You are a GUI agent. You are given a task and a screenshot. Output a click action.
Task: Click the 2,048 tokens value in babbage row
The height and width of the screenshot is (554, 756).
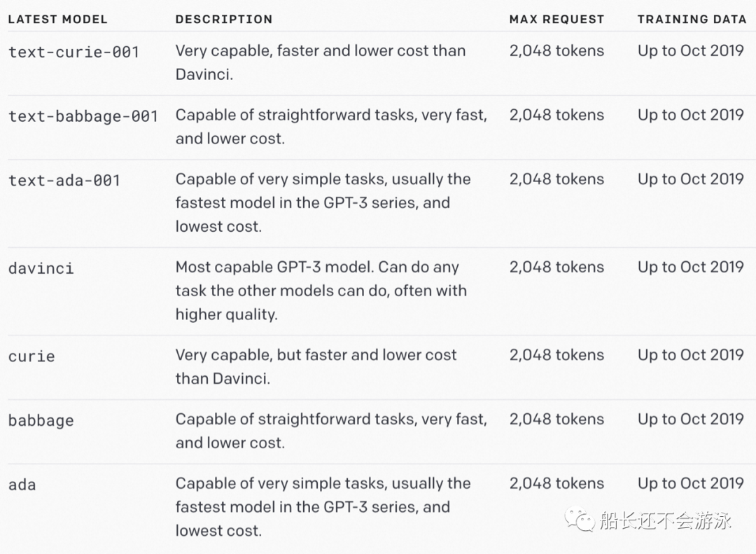[556, 419]
